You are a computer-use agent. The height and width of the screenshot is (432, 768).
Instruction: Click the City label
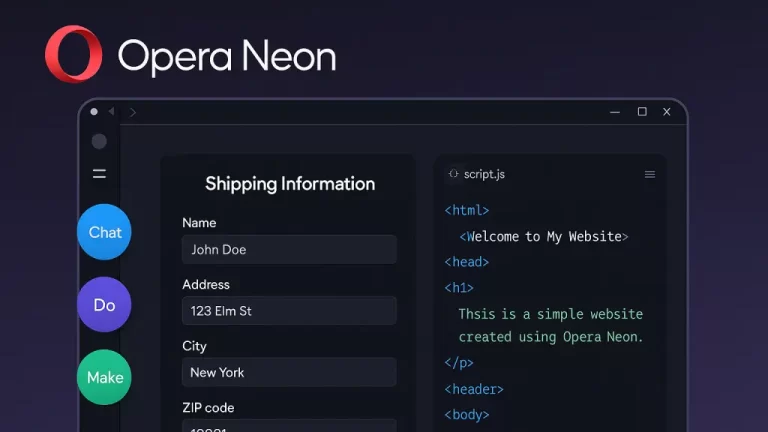tap(194, 346)
